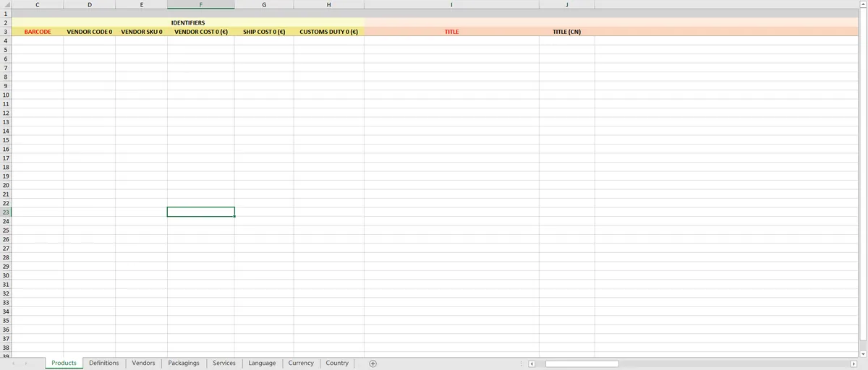868x370 pixels.
Task: Select row 1 header
Action: click(x=6, y=14)
